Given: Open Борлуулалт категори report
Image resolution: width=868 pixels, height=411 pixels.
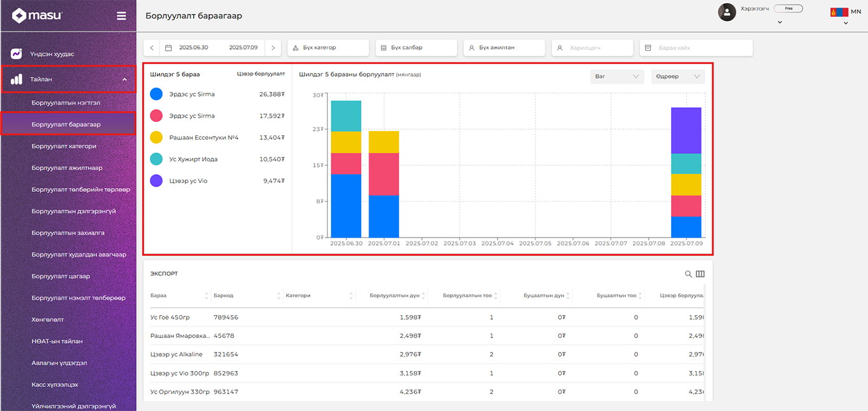Looking at the screenshot, I should [64, 146].
